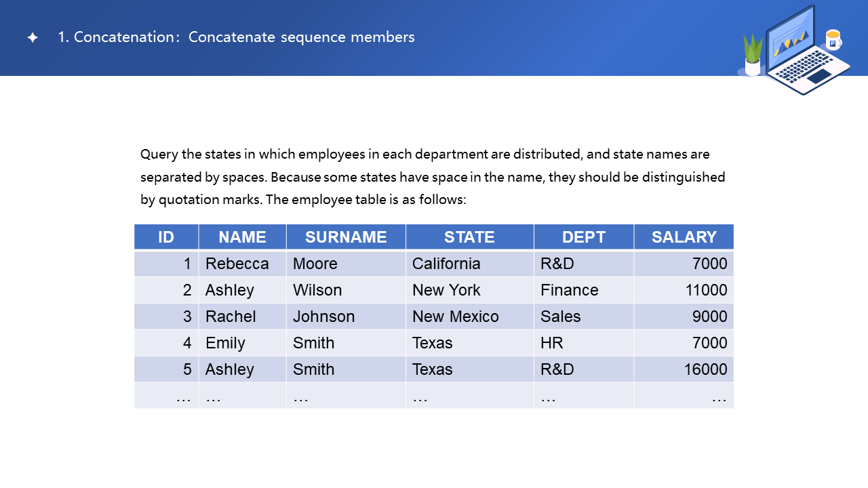Select the HR department cell
Screen dimensions: 868x488
[552, 343]
